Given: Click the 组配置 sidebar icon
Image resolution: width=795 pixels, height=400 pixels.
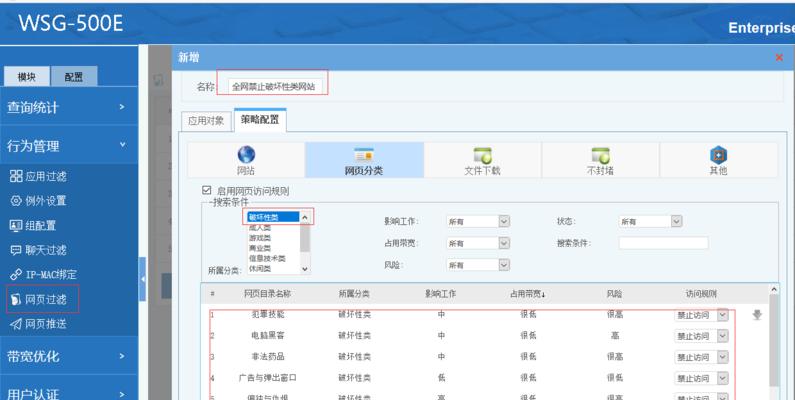Looking at the screenshot, I should click(x=16, y=225).
